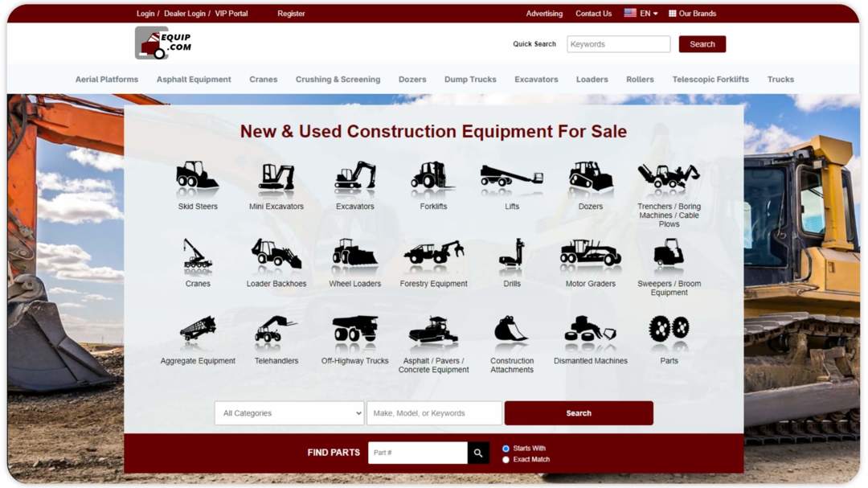
Task: Open the VIP Portal link
Action: 231,14
